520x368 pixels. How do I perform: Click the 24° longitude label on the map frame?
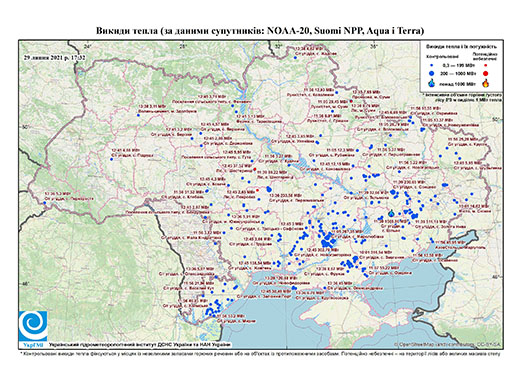87,46
